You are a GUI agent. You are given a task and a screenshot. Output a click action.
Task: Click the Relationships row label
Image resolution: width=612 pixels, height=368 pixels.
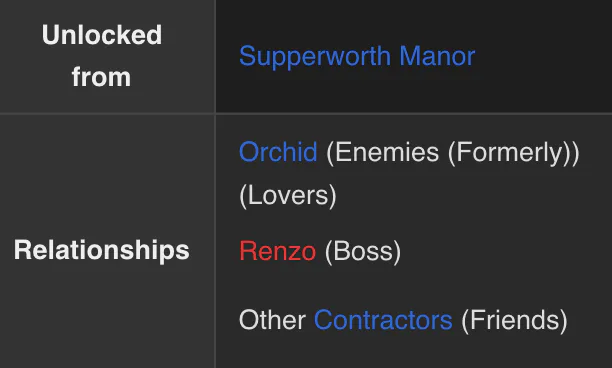tap(101, 250)
